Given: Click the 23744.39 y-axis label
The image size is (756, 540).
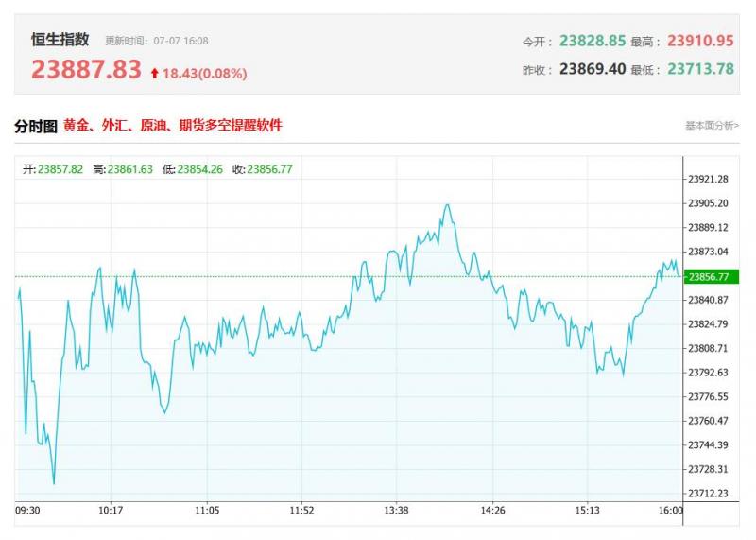Looking at the screenshot, I should (708, 444).
